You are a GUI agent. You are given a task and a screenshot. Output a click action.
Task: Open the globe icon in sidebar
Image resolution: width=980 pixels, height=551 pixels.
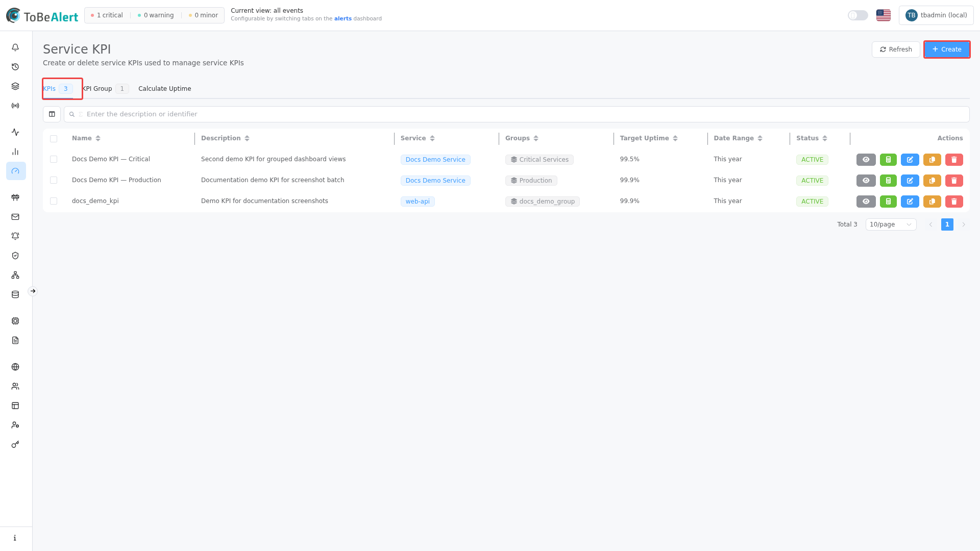pos(15,367)
